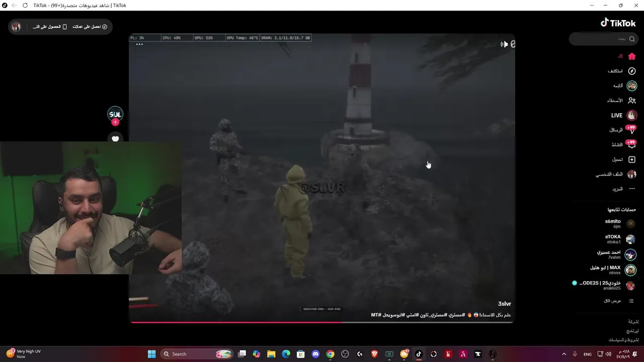Click the search field in the sidebar
The height and width of the screenshot is (362, 644).
pos(603,39)
